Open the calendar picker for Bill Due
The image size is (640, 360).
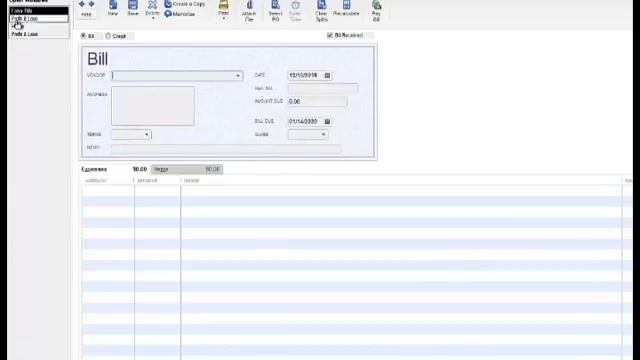pos(327,121)
